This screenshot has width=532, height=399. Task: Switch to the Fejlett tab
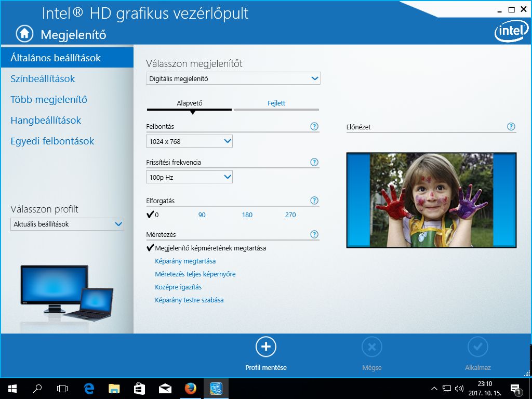276,104
